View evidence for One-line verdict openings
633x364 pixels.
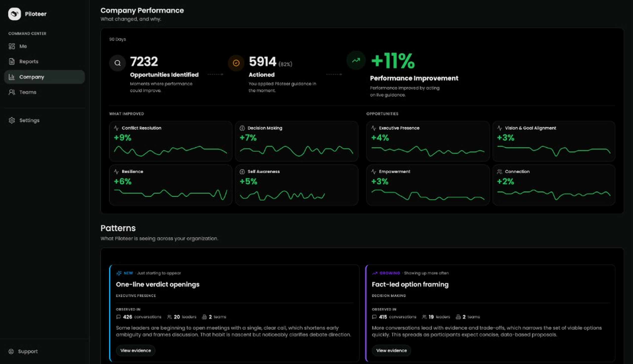coord(136,350)
